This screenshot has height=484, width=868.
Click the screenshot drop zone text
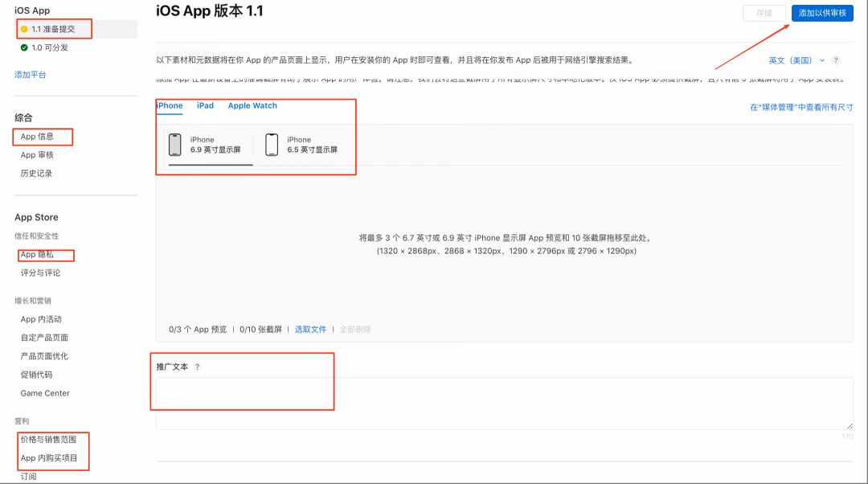506,244
